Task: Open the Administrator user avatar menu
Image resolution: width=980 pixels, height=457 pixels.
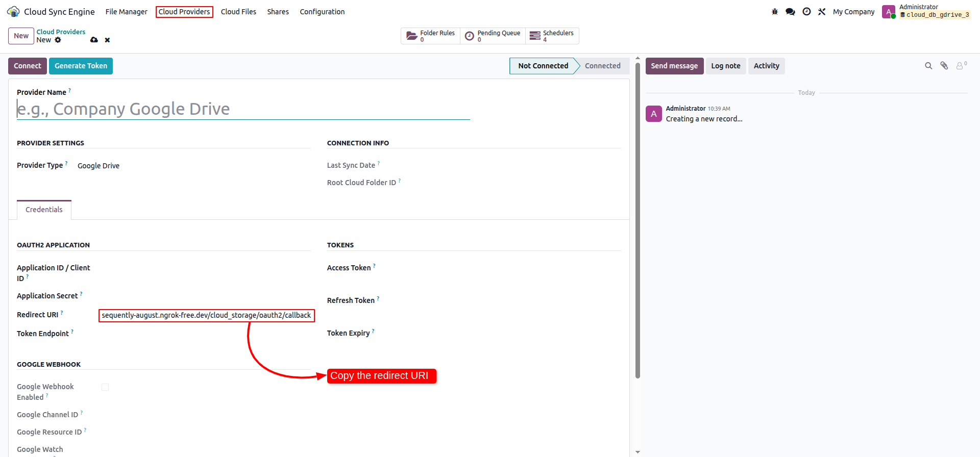Action: pyautogui.click(x=889, y=12)
